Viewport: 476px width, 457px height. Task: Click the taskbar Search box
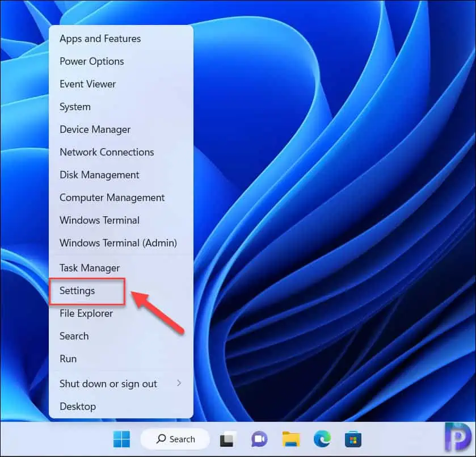tap(175, 439)
